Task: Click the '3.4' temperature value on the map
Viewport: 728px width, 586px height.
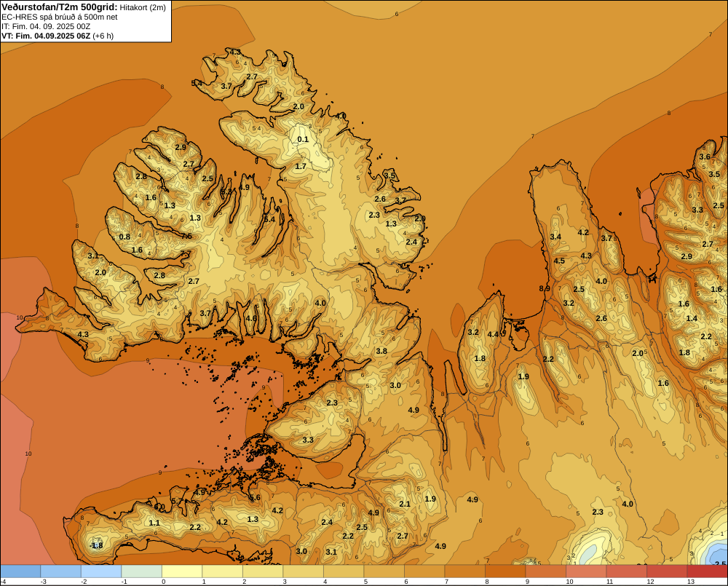Action: coord(555,237)
